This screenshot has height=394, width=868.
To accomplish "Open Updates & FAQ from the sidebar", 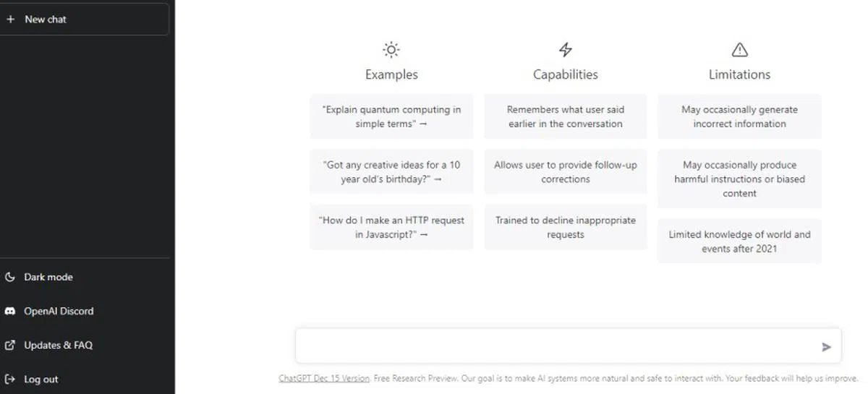I will pyautogui.click(x=58, y=346).
